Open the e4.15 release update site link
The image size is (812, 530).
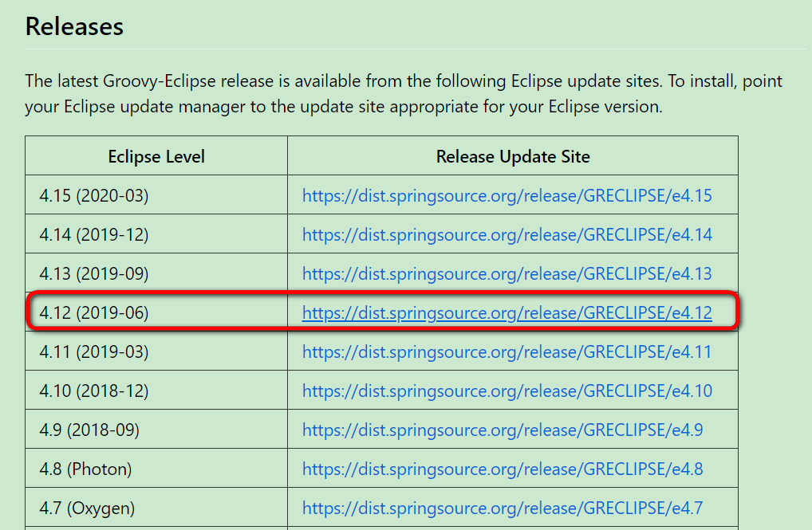click(507, 195)
